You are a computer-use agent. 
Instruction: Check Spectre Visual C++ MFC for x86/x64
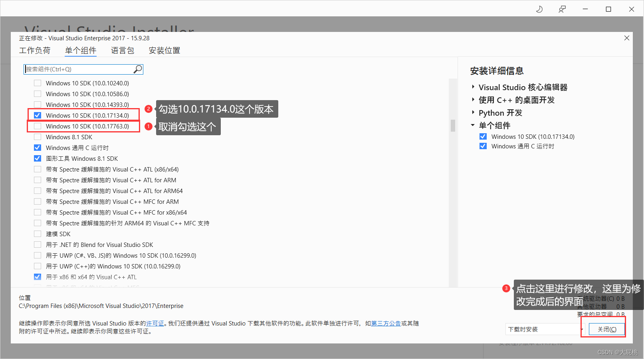(x=38, y=212)
